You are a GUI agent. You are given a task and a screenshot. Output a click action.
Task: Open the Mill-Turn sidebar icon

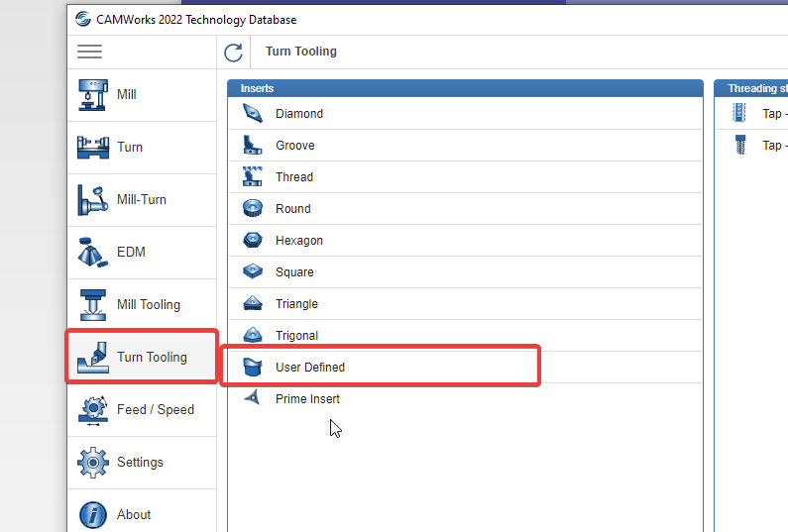(x=93, y=200)
